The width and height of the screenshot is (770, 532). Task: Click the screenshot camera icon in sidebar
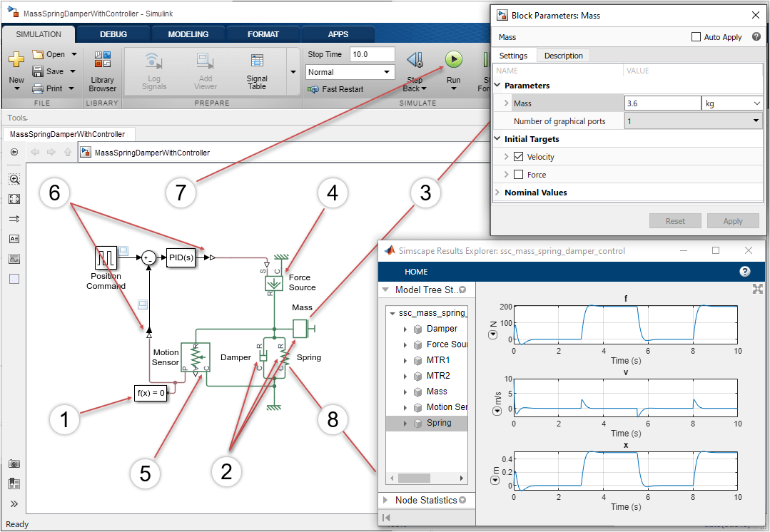14,464
